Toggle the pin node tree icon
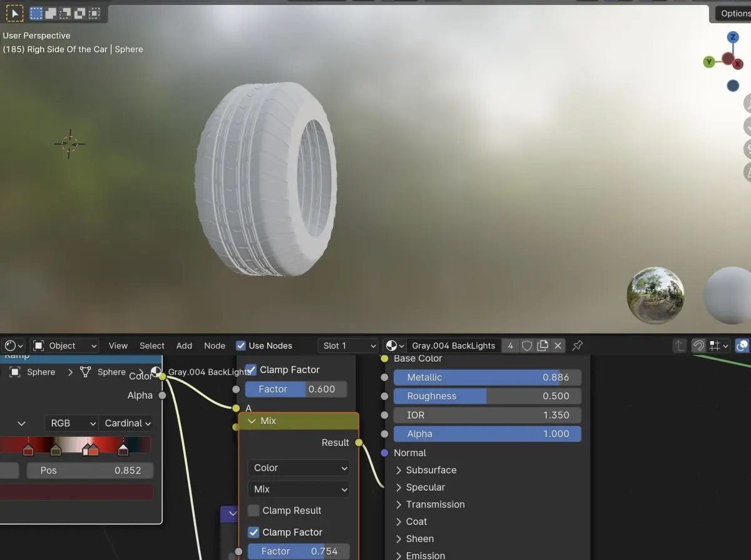This screenshot has width=751, height=560. pos(578,345)
